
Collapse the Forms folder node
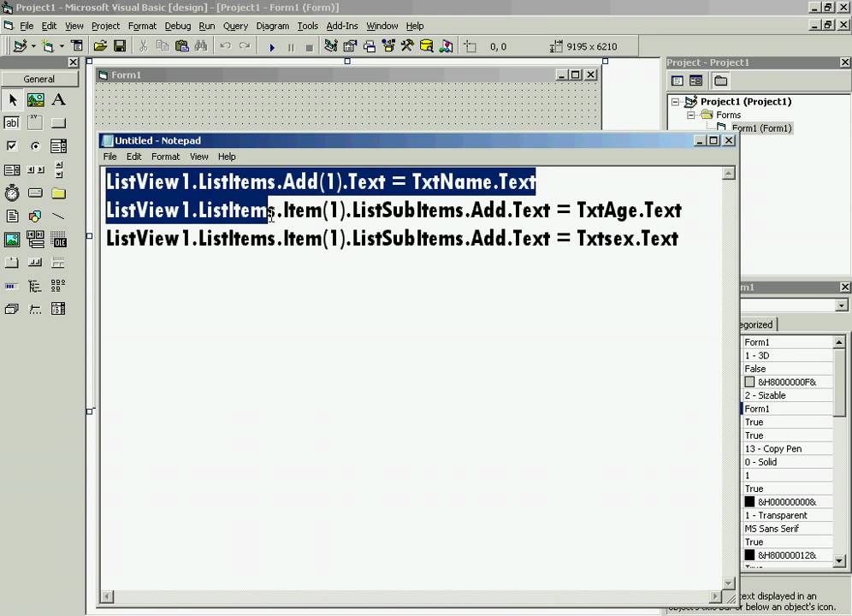[690, 115]
